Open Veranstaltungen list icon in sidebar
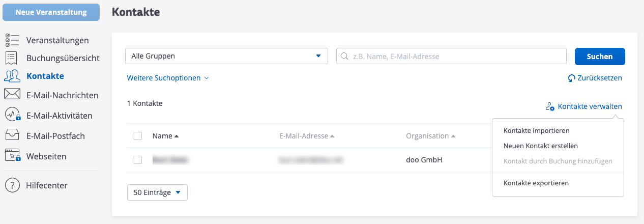The height and width of the screenshot is (224, 644). pos(12,40)
